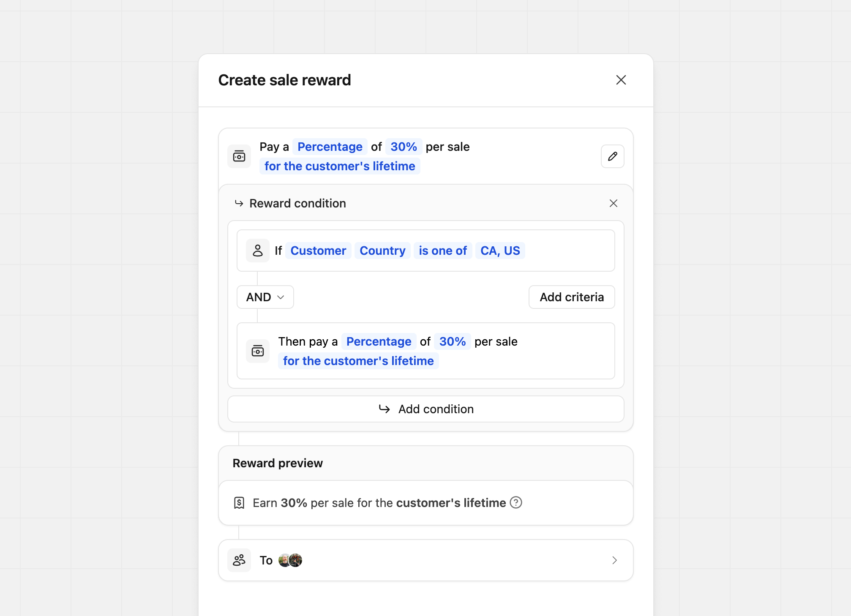The image size is (851, 616).
Task: Change the top 30% amount value
Action: 404,147
